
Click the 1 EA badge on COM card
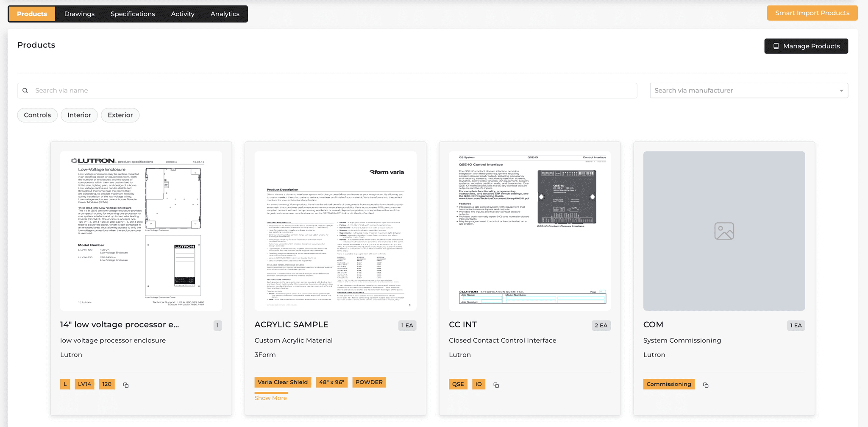(x=796, y=325)
